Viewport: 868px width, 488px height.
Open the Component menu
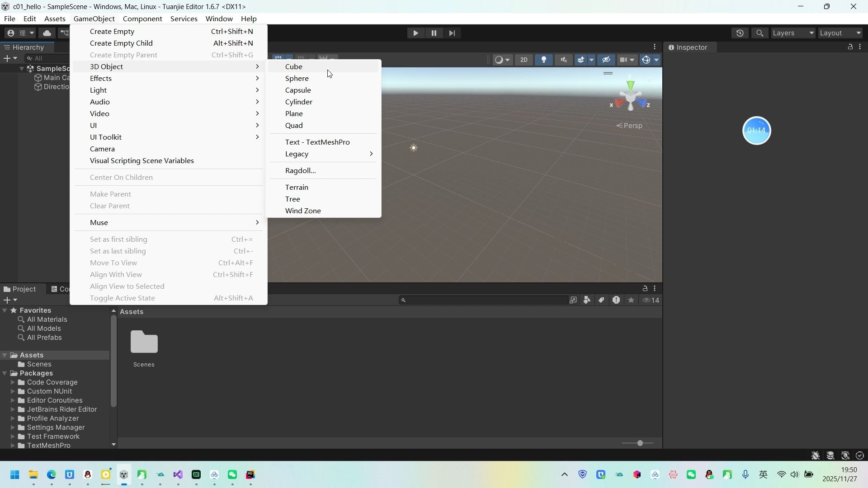tap(142, 19)
